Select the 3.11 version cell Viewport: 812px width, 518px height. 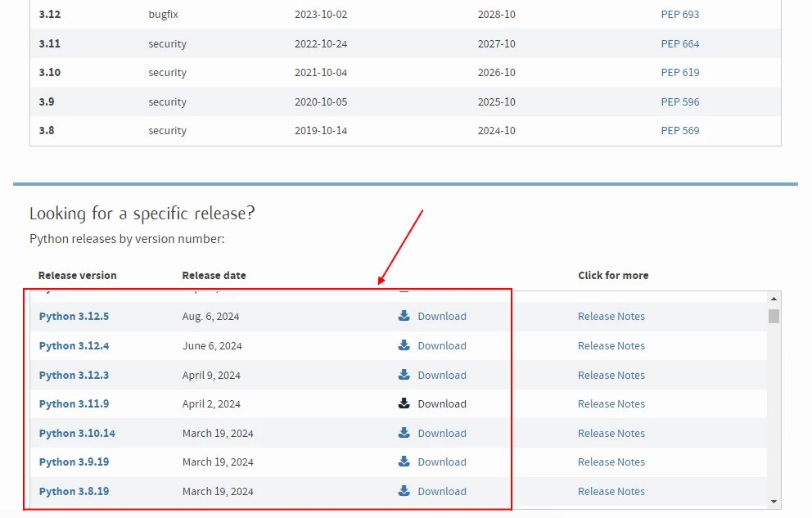pyautogui.click(x=50, y=43)
